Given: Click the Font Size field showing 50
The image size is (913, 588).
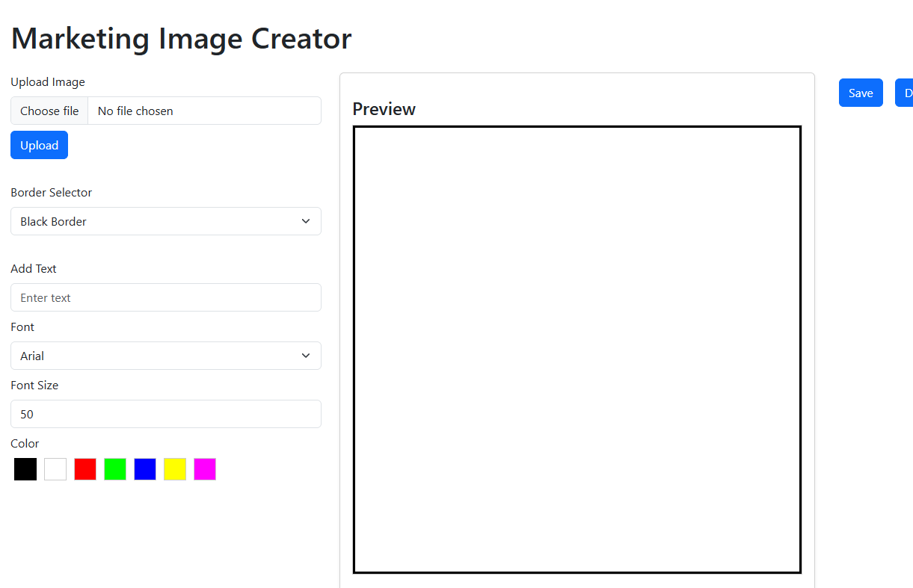Looking at the screenshot, I should [x=165, y=414].
